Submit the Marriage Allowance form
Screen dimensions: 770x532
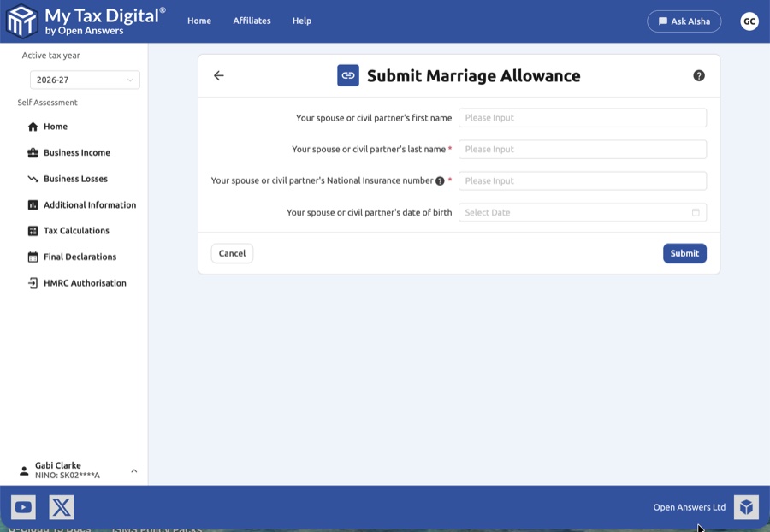pos(684,253)
